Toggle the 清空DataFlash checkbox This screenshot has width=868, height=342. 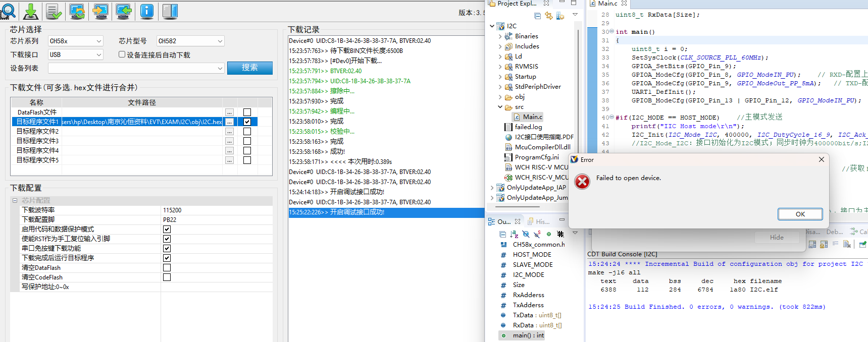(x=167, y=268)
